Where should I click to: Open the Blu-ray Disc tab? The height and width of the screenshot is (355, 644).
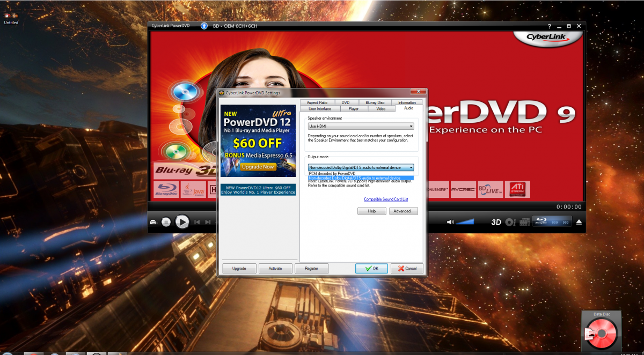[375, 102]
